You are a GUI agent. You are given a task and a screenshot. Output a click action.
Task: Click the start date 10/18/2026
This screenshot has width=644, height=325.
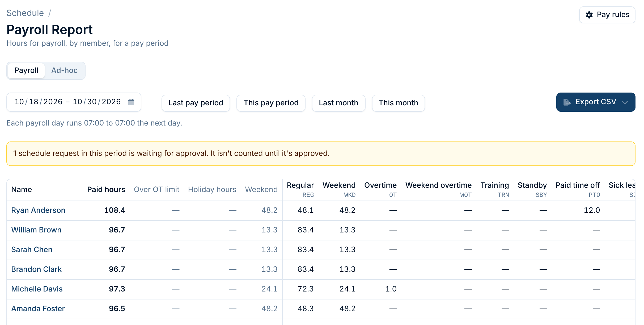tap(39, 102)
